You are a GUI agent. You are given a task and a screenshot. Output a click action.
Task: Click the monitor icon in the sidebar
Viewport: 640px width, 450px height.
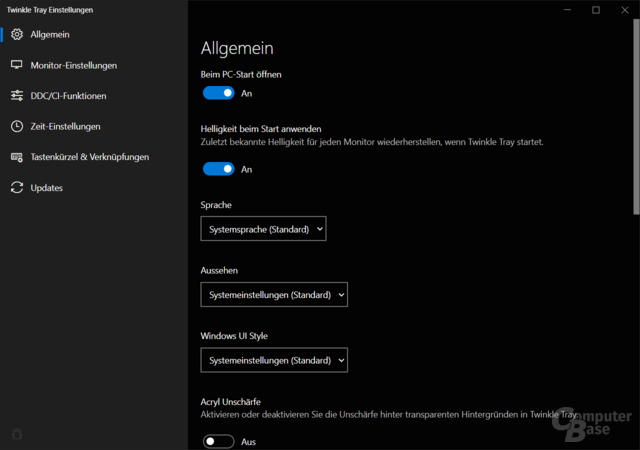pyautogui.click(x=16, y=66)
